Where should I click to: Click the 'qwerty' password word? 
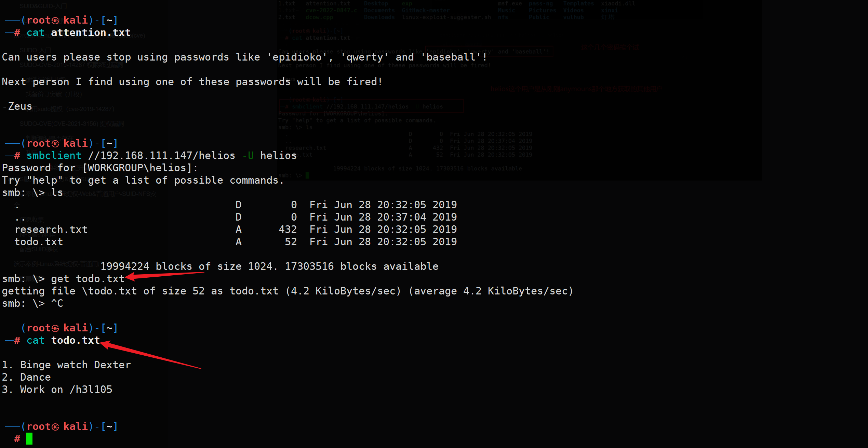[x=364, y=57]
